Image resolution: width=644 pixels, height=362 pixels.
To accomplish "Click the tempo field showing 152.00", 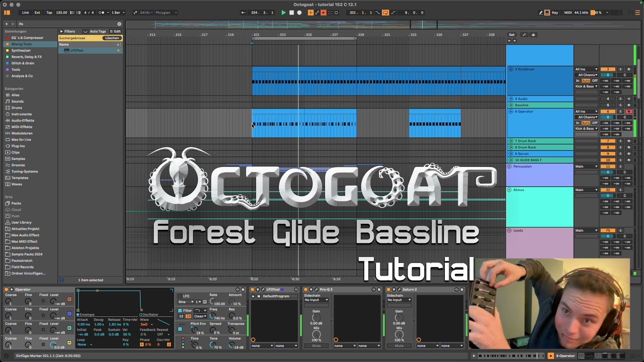I will coord(61,13).
